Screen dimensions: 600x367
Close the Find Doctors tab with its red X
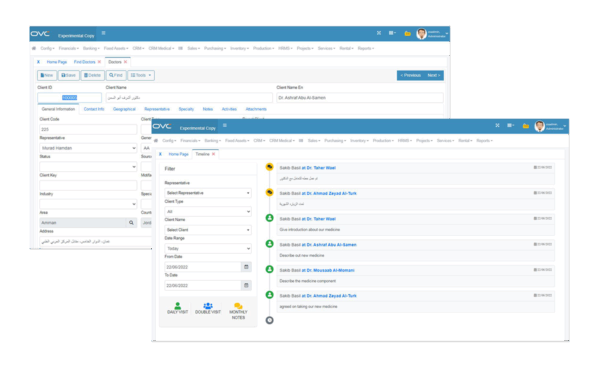(99, 62)
